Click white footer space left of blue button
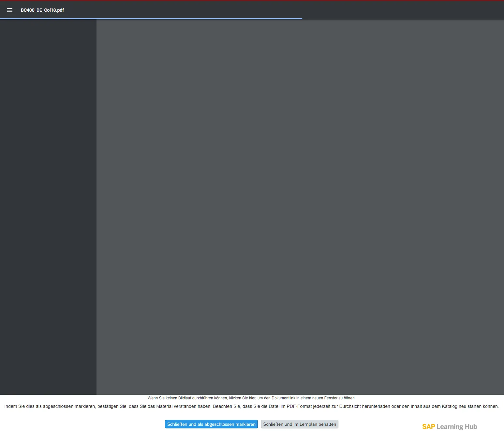 [x=82, y=424]
